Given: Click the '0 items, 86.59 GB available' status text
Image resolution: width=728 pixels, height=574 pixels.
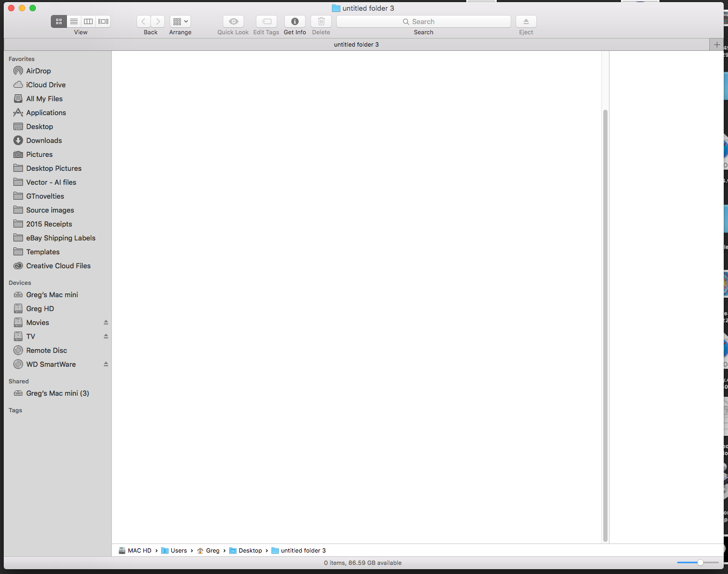Looking at the screenshot, I should coord(363,563).
